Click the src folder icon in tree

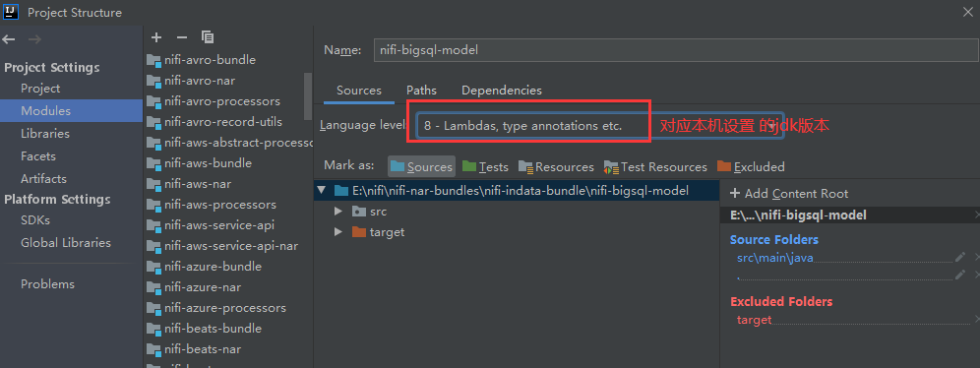(x=358, y=212)
